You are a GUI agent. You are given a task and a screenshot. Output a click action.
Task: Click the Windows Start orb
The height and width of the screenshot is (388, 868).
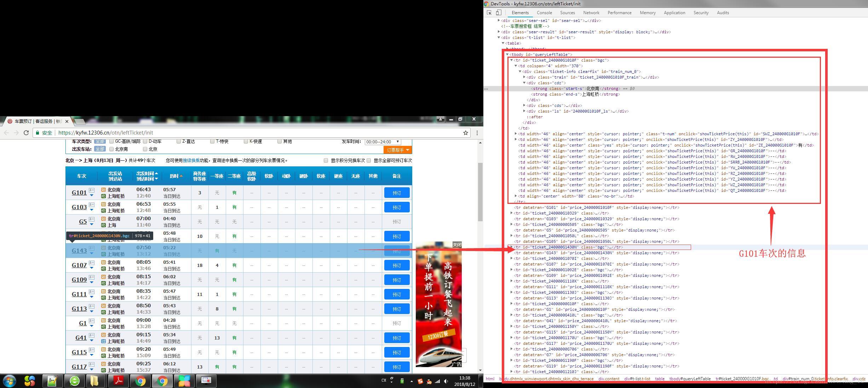coord(10,381)
